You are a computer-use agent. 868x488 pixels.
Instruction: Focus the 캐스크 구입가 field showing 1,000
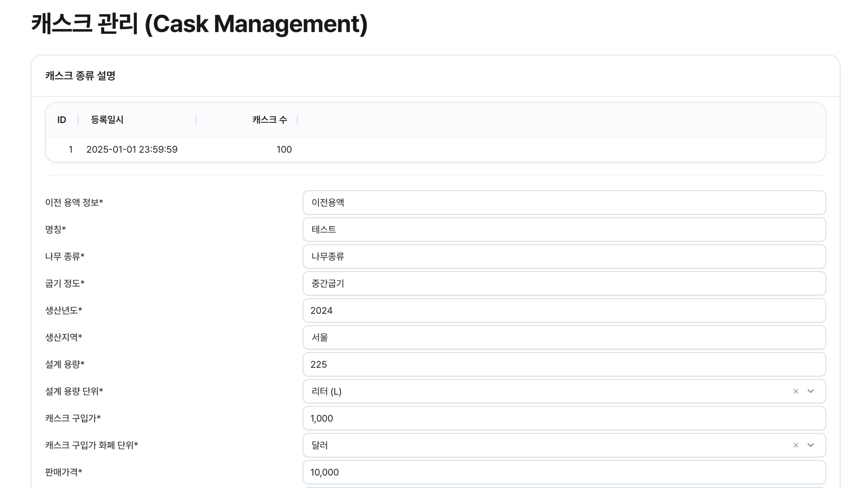pyautogui.click(x=564, y=418)
